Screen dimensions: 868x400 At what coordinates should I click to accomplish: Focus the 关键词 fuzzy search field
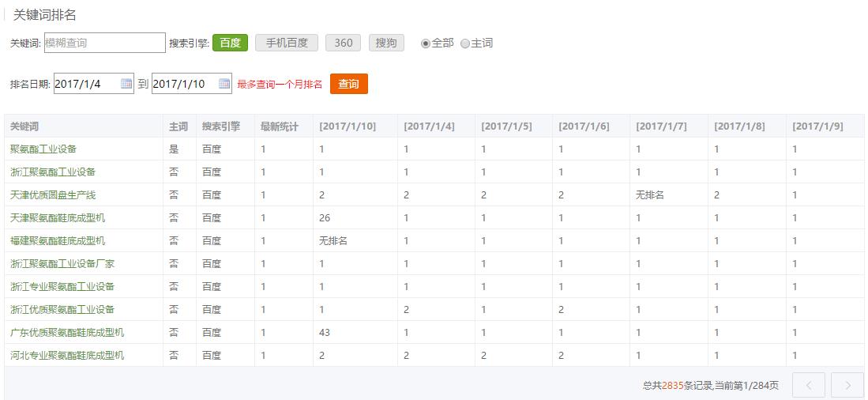coord(104,43)
